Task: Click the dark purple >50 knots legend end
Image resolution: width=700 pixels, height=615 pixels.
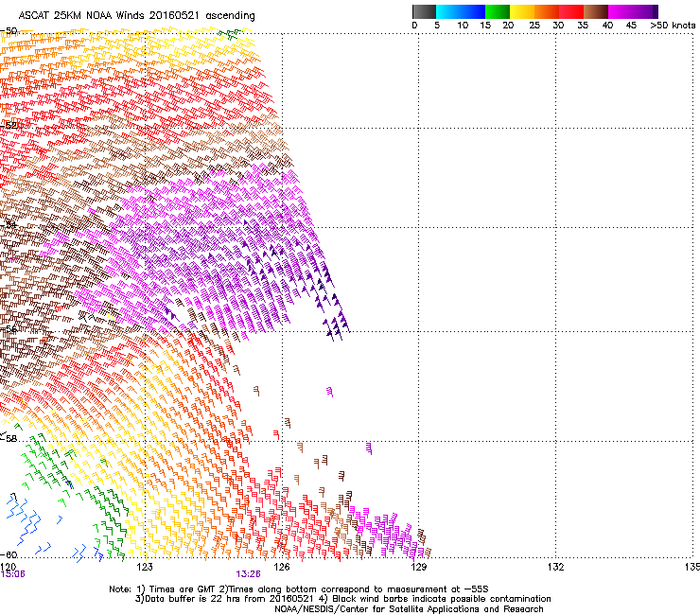Action: coord(656,11)
